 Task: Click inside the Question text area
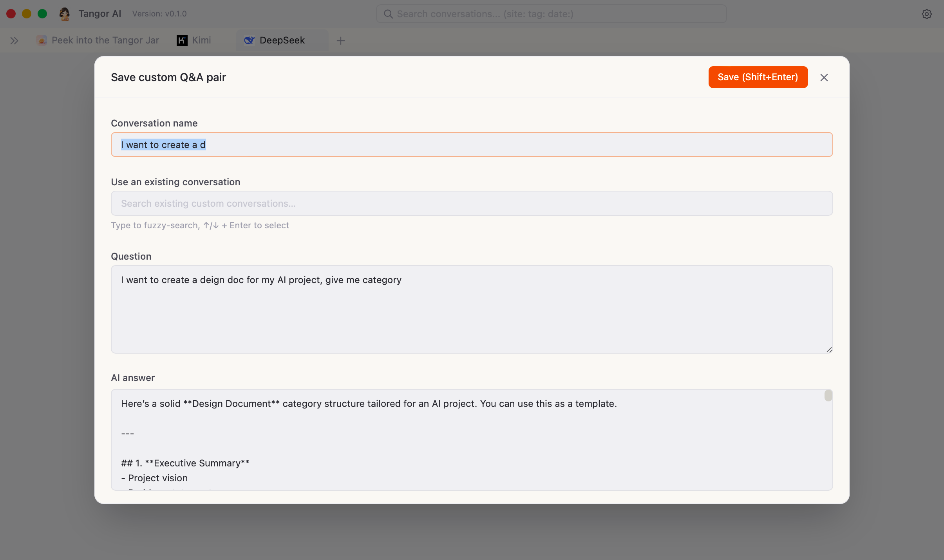(472, 309)
